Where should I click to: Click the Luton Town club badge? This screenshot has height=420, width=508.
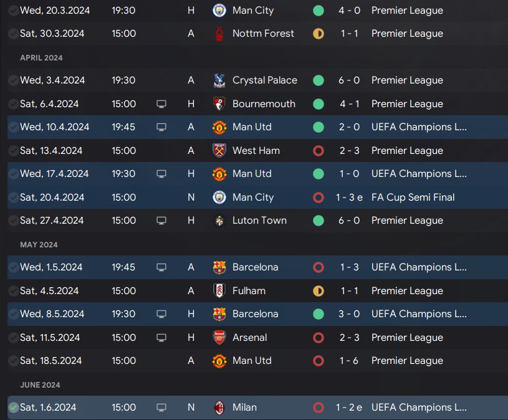click(219, 221)
